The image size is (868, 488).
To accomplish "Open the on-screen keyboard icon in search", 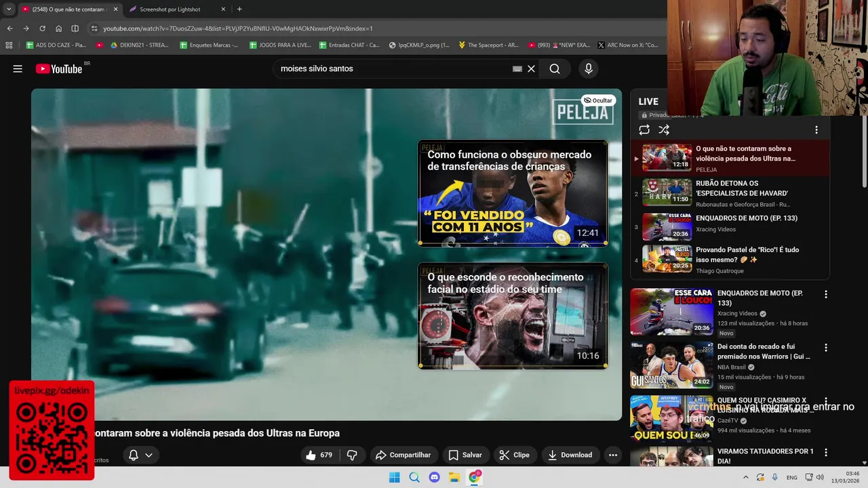I will click(x=517, y=68).
